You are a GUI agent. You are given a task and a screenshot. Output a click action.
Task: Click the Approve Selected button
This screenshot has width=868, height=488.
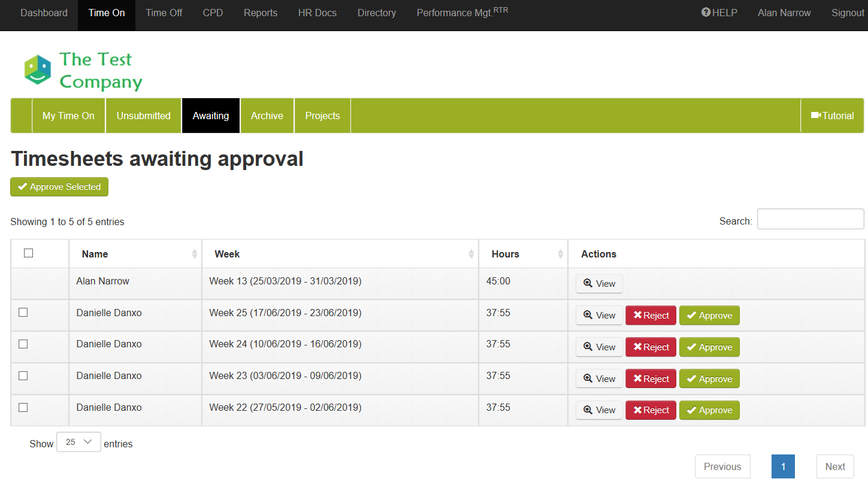(x=59, y=187)
